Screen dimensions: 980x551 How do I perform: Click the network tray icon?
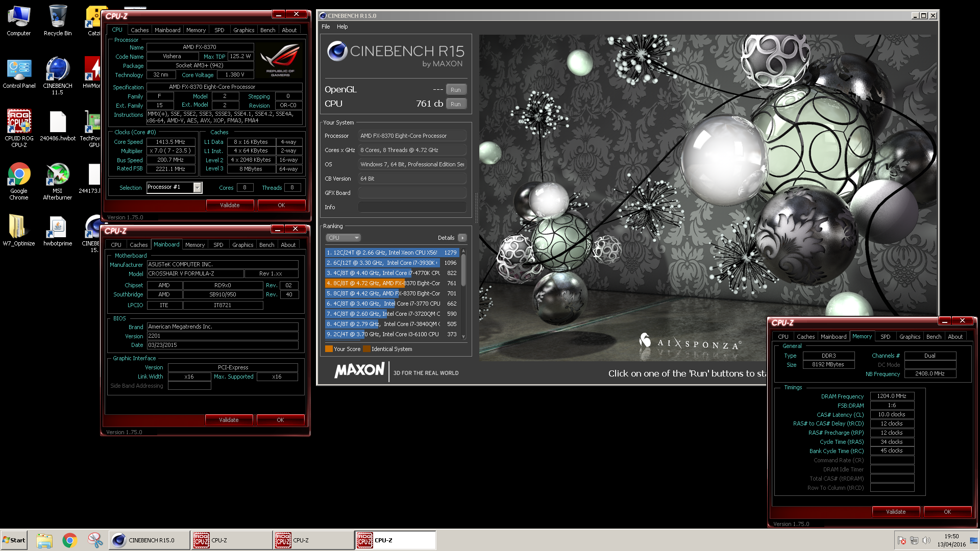[914, 540]
